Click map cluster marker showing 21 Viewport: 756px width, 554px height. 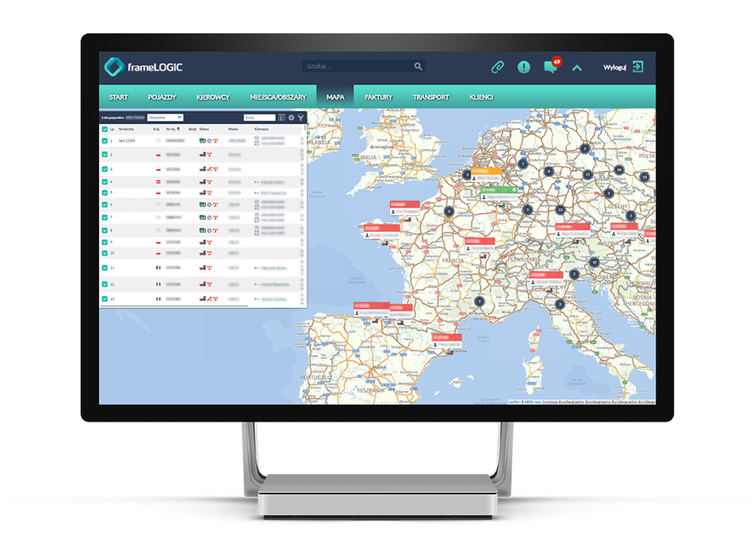(x=587, y=174)
